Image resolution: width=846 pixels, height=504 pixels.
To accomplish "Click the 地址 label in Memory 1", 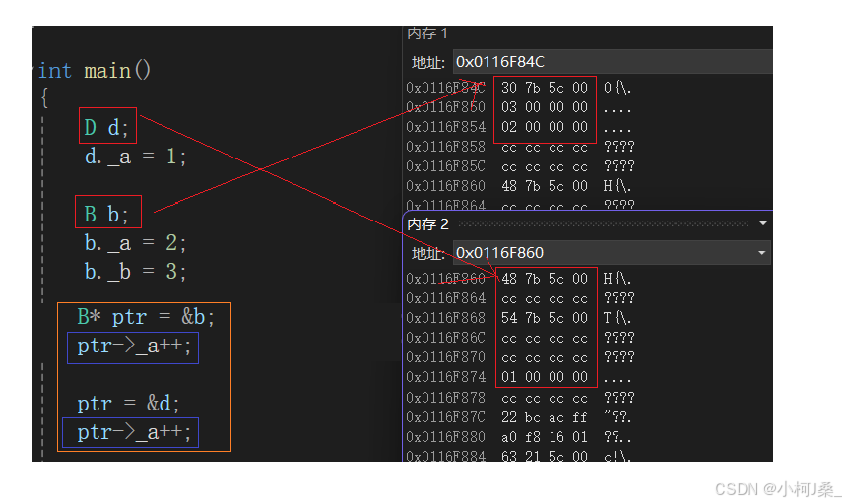I will pos(428,63).
